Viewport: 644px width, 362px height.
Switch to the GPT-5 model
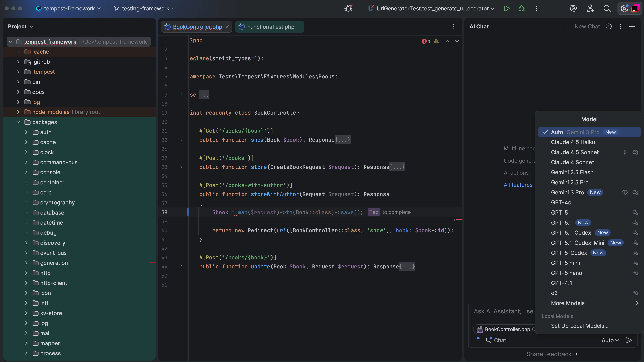tap(559, 212)
